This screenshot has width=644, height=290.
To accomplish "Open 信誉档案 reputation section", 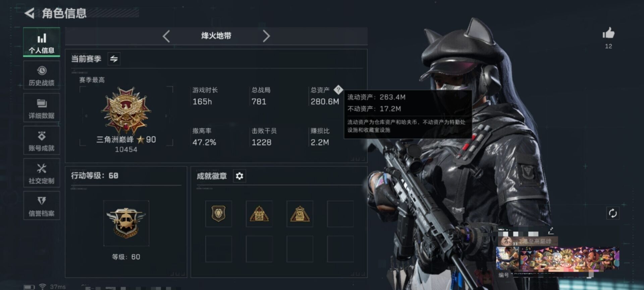I will click(x=42, y=205).
